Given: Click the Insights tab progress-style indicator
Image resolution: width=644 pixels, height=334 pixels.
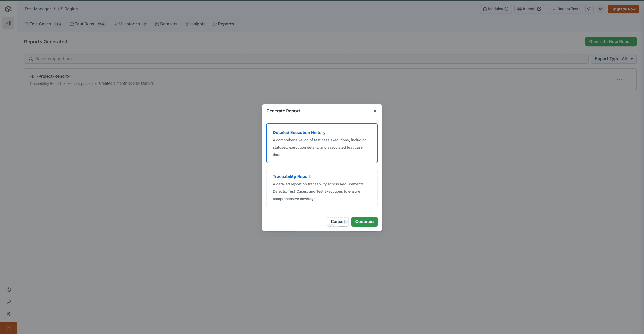Looking at the screenshot, I should click(x=195, y=24).
